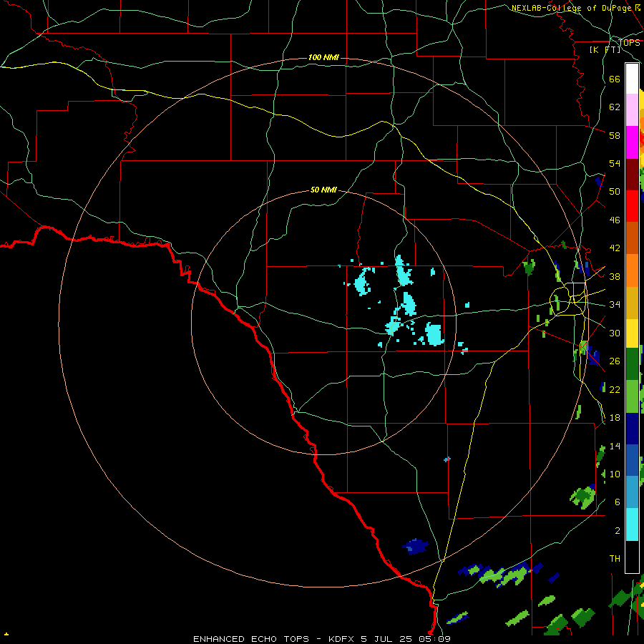Click the "[K FT]" units label
This screenshot has width=644, height=644.
click(x=605, y=50)
